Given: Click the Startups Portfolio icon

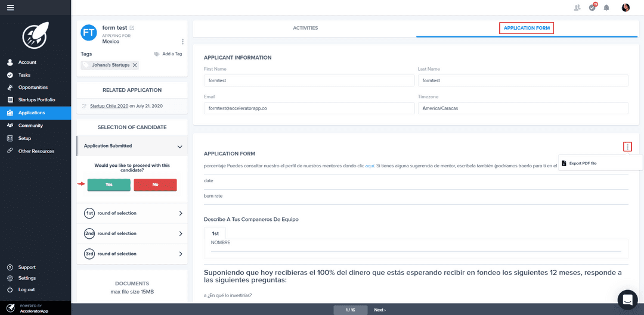Looking at the screenshot, I should 10,99.
